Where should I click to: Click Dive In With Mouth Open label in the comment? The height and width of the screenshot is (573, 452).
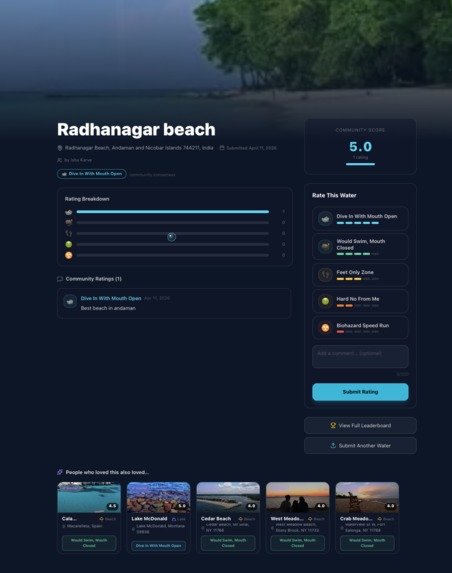point(111,298)
